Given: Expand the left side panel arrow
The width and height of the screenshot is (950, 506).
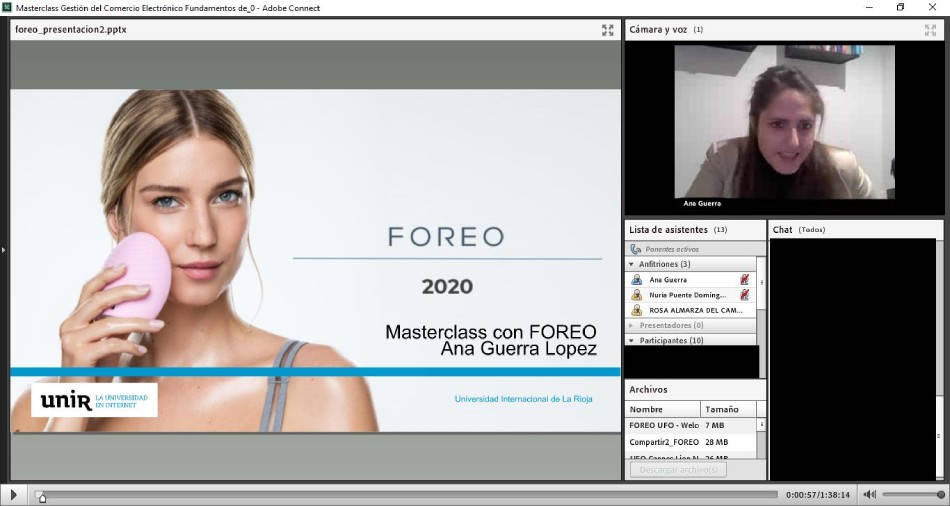Looking at the screenshot, I should 4,249.
